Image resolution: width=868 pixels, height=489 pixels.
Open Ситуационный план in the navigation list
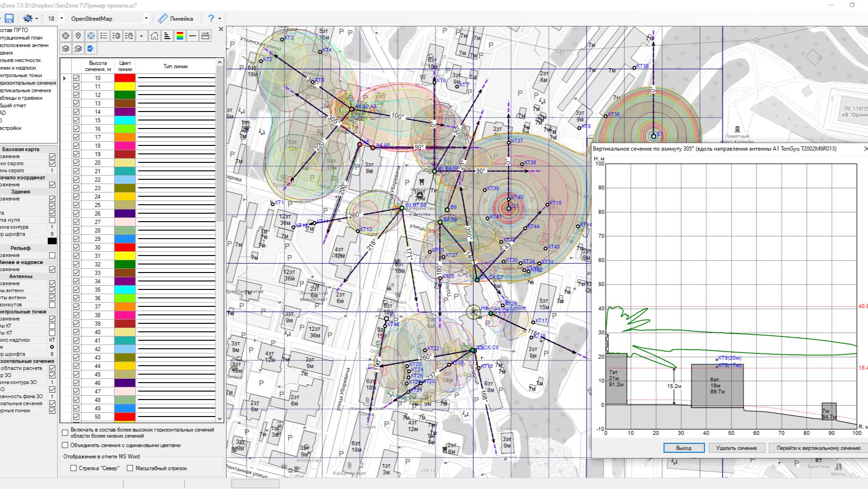coord(21,38)
